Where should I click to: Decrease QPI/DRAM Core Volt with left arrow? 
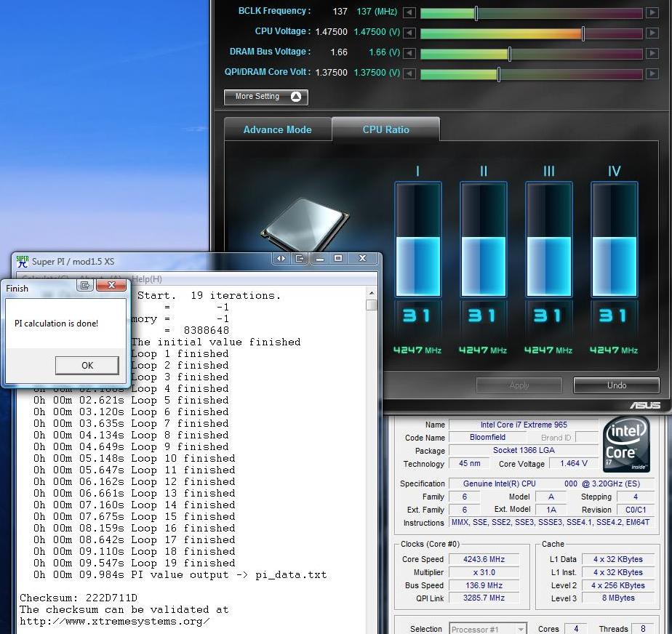click(x=409, y=73)
